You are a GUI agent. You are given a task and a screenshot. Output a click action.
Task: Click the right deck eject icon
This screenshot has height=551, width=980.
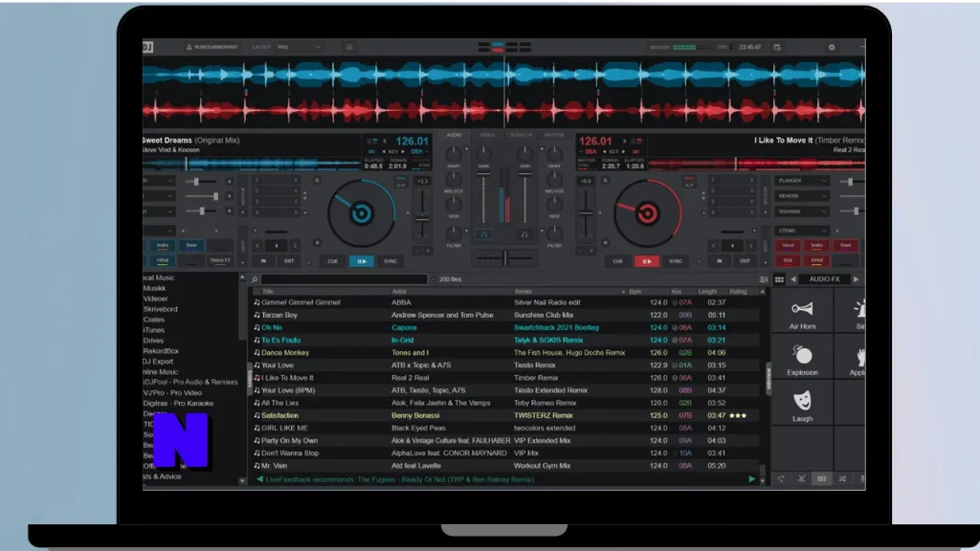pos(605,181)
